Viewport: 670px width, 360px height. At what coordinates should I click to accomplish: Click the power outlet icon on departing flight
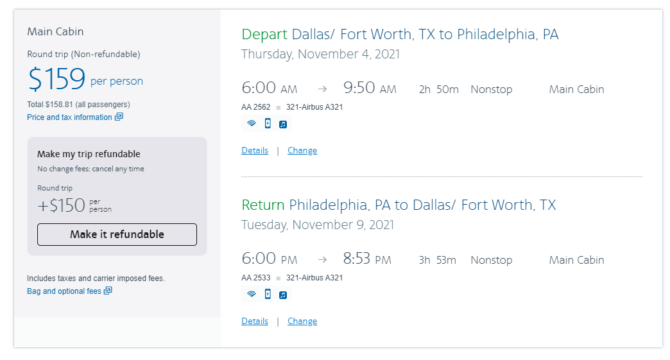[267, 123]
